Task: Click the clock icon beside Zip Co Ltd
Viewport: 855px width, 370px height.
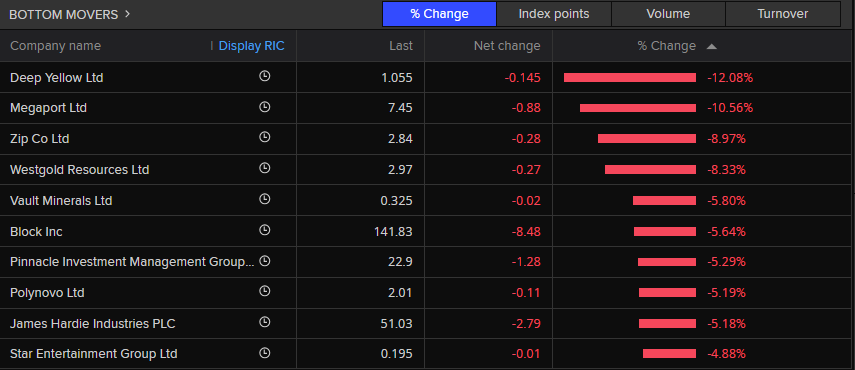Action: (x=264, y=137)
